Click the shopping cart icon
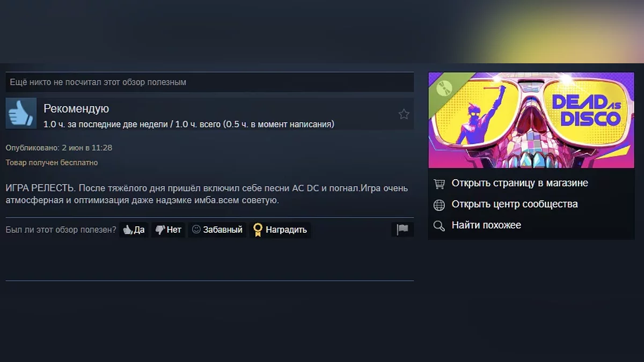 [439, 183]
